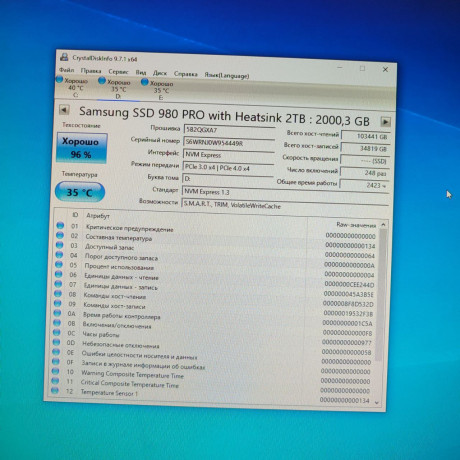Click the standard field NVM Express 1.3

click(x=285, y=193)
